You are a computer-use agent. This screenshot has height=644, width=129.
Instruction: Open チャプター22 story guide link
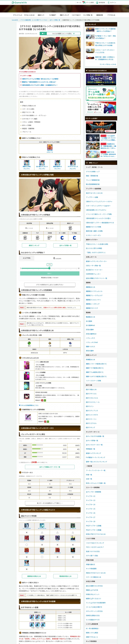pyautogui.click(x=91, y=496)
